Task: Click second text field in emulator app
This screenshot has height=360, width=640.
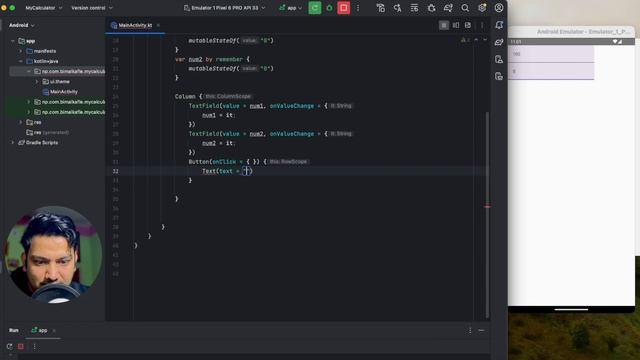Action: pos(551,71)
